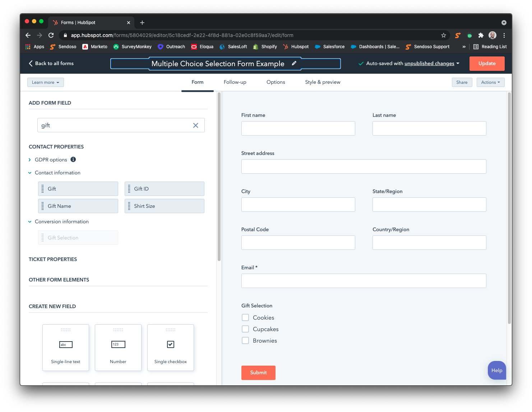Screen dimensions: 532x412
Task: Switch to the Follow-up tab
Action: [x=235, y=82]
